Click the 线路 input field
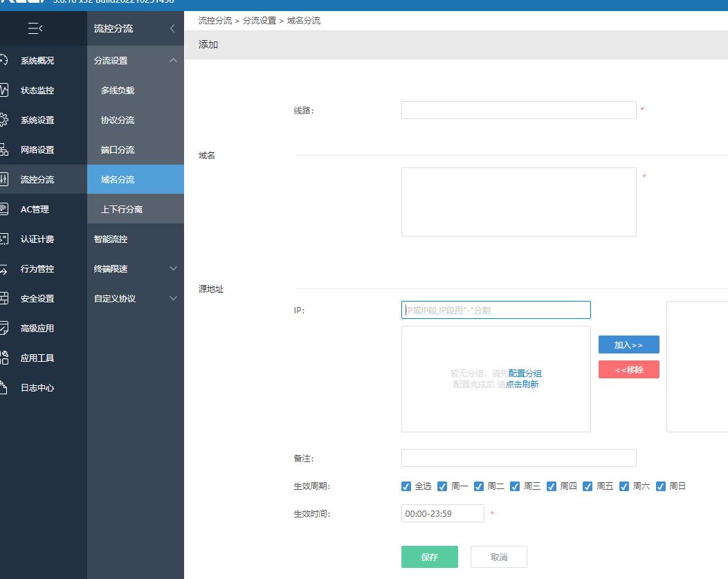 (518, 110)
